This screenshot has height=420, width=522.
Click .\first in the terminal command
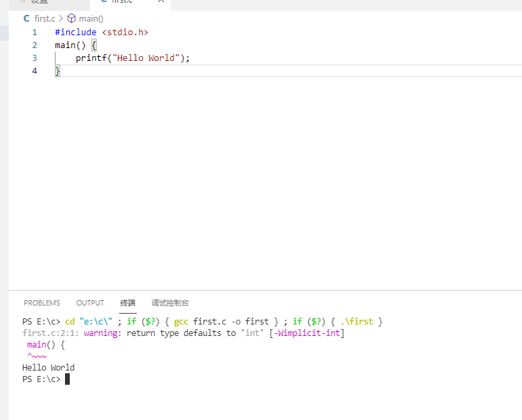tap(357, 321)
